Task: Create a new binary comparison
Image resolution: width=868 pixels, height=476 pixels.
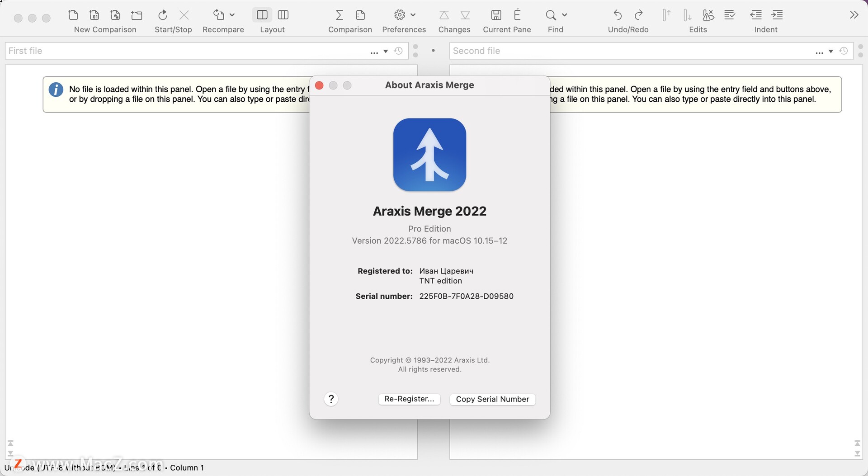Action: (x=94, y=15)
